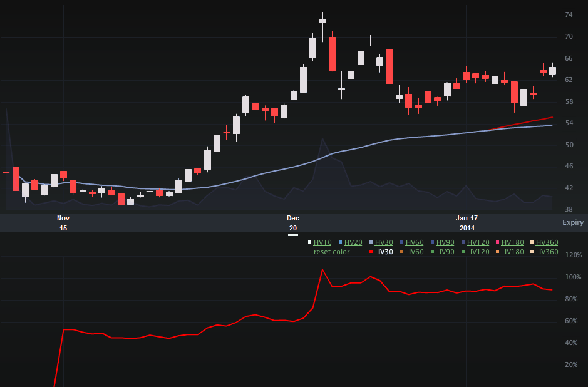Show the HV180 series from legend
Viewport: 588px width, 387px height.
pos(513,242)
